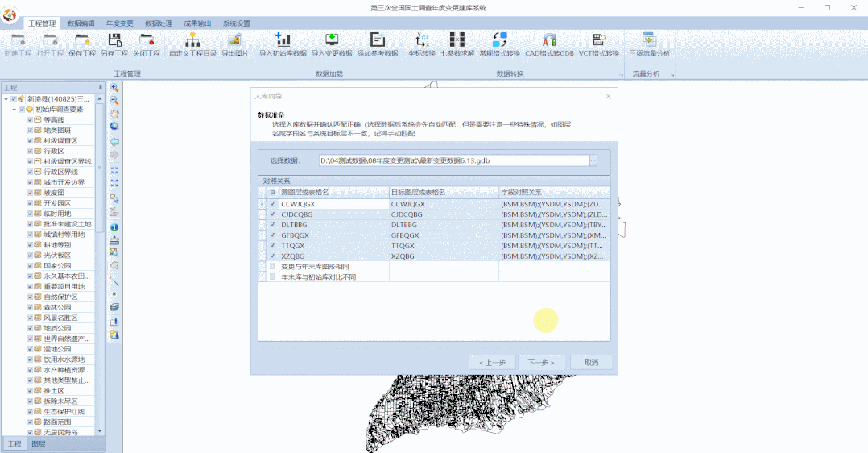Click the 保存工程 ribbon icon
The image size is (868, 453).
coord(82,44)
